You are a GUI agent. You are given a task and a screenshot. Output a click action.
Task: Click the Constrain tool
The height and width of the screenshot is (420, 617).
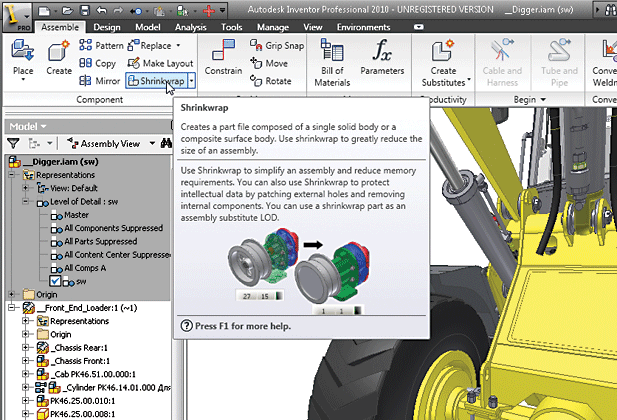coord(223,57)
